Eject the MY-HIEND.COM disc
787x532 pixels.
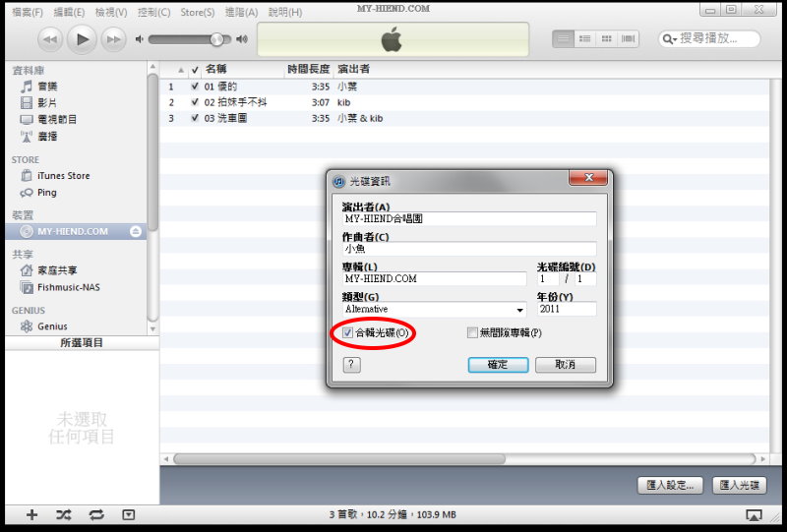coord(136,231)
